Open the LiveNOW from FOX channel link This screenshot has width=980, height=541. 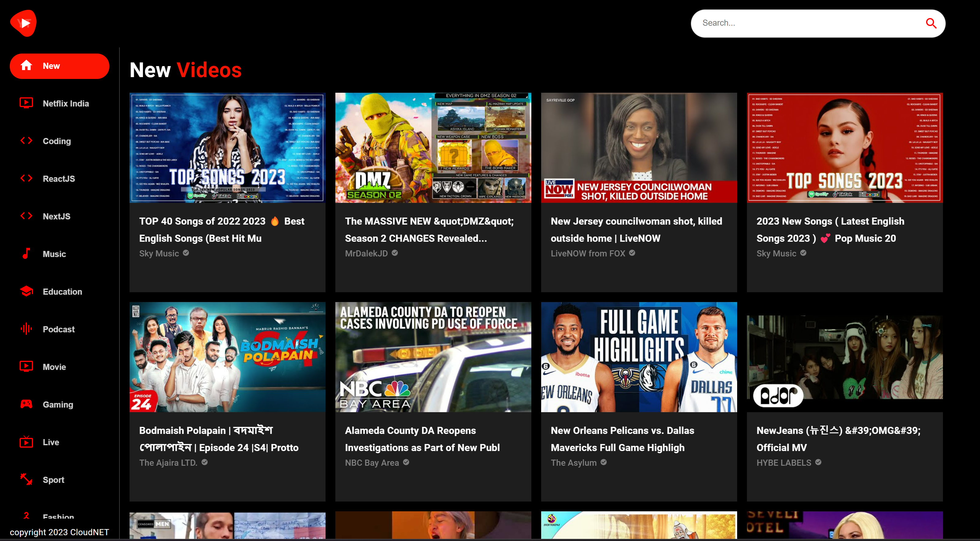[x=587, y=254]
